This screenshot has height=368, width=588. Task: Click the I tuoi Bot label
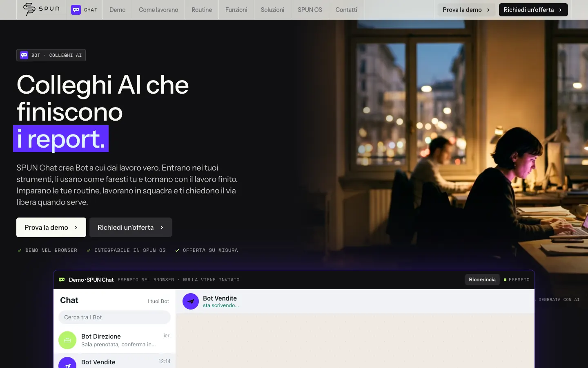pos(158,301)
